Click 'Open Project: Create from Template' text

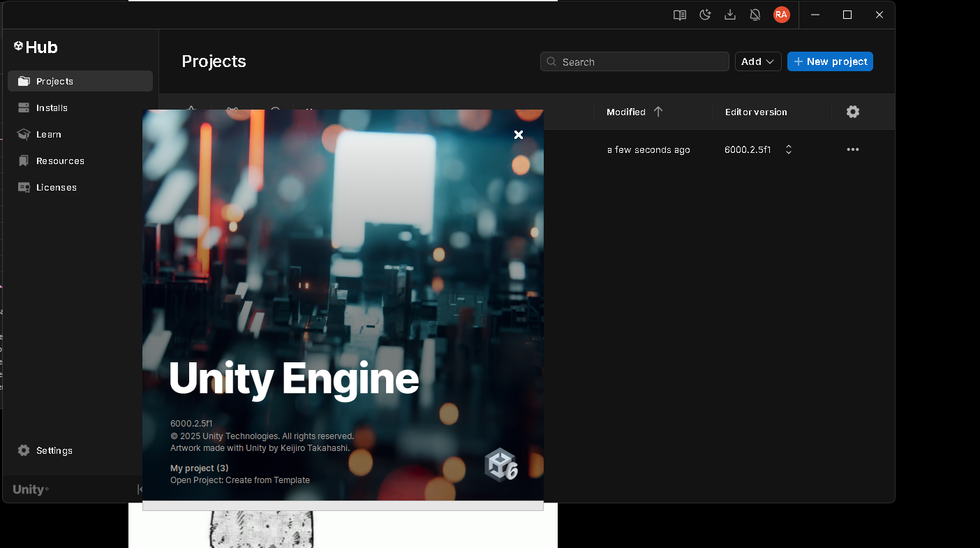pyautogui.click(x=240, y=480)
